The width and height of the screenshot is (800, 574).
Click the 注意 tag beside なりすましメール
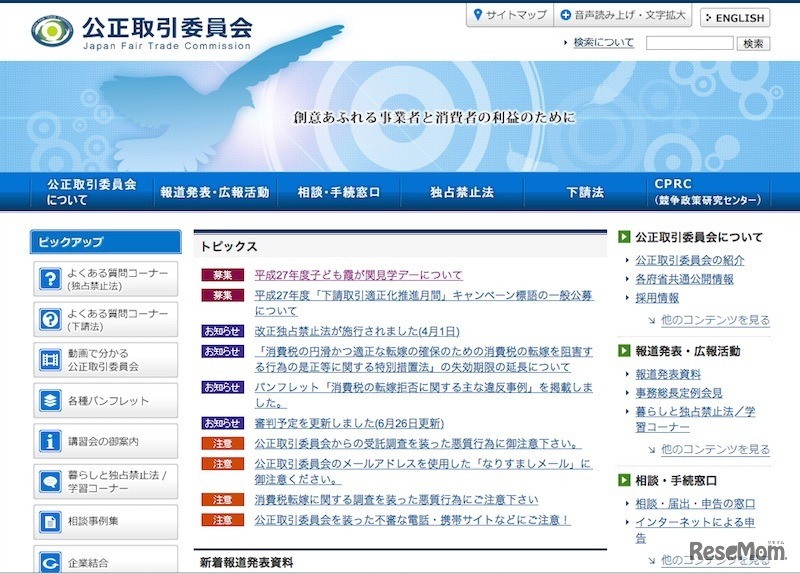point(222,464)
